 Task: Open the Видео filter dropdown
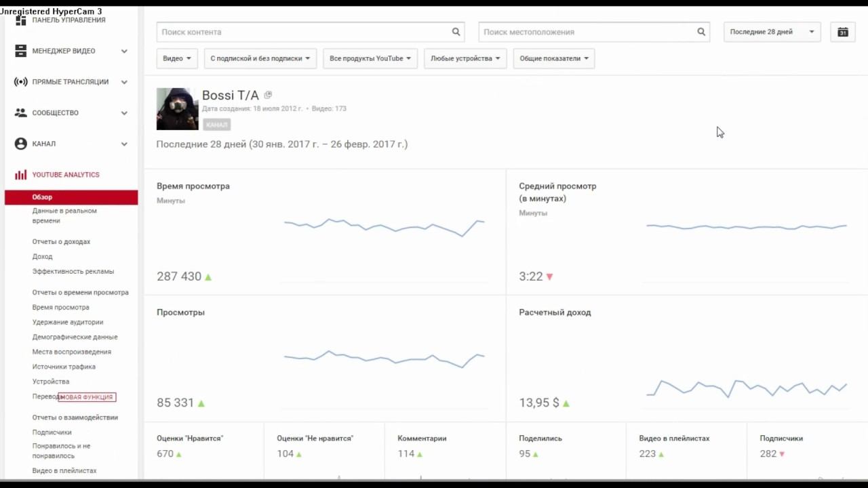177,58
